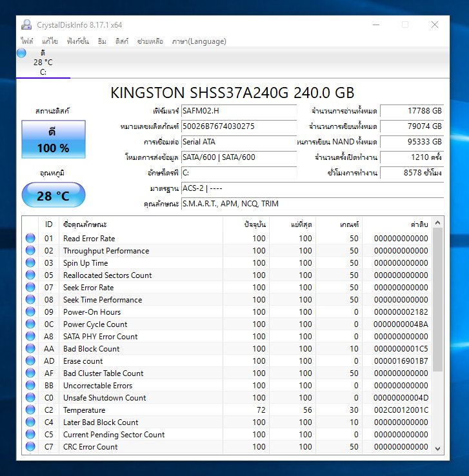Click the serial number field 50026B7674030275
This screenshot has height=476, width=469.
pos(238,126)
